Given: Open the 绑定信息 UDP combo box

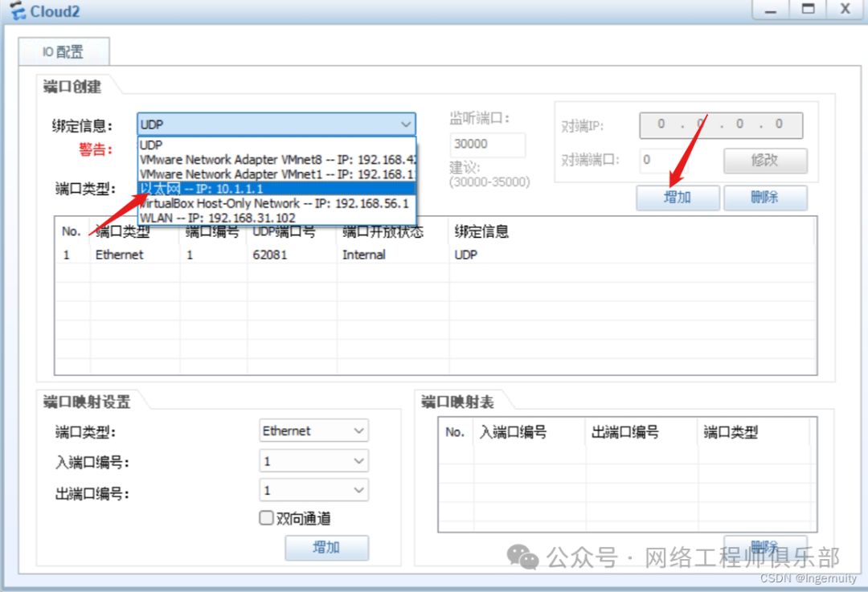Looking at the screenshot, I should pyautogui.click(x=276, y=125).
